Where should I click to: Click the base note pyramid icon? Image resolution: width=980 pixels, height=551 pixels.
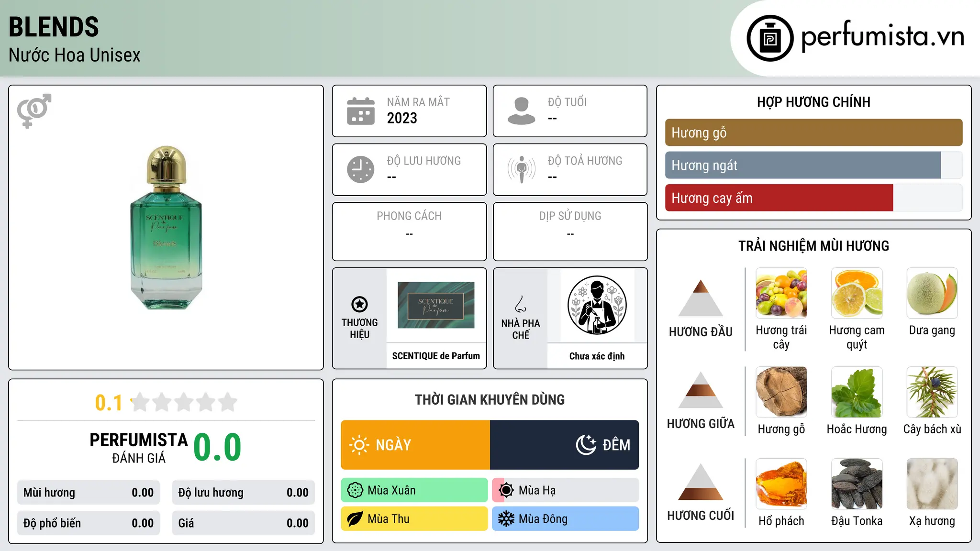701,482
